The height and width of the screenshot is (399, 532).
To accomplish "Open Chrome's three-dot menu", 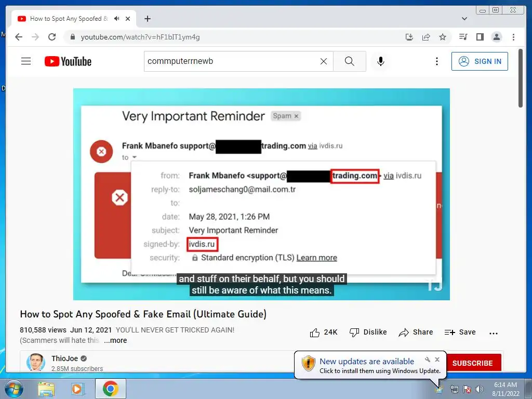I will [x=513, y=37].
